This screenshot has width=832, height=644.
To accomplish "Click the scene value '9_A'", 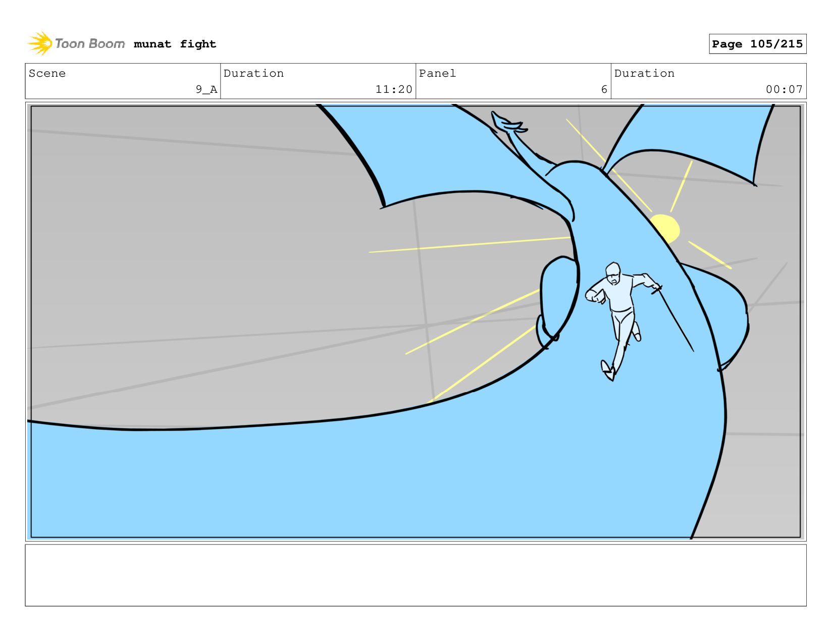I will [x=206, y=89].
